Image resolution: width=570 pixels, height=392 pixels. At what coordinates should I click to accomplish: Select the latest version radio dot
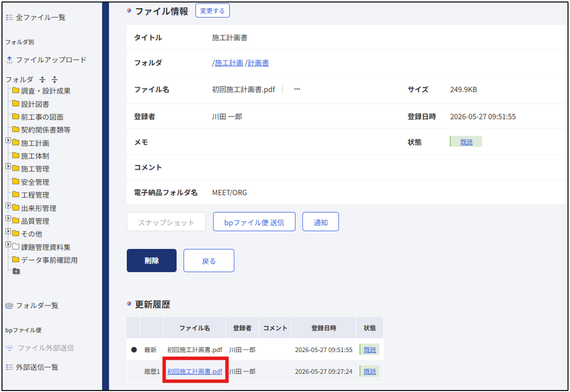134,350
